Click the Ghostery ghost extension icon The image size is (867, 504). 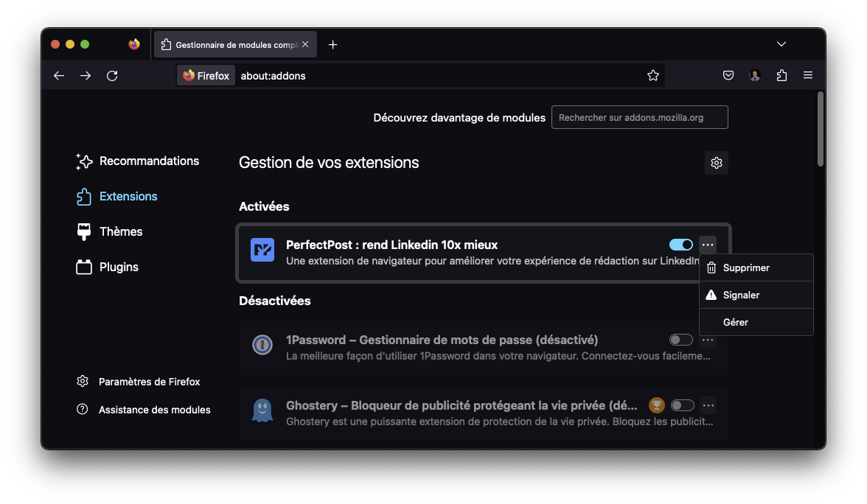262,410
